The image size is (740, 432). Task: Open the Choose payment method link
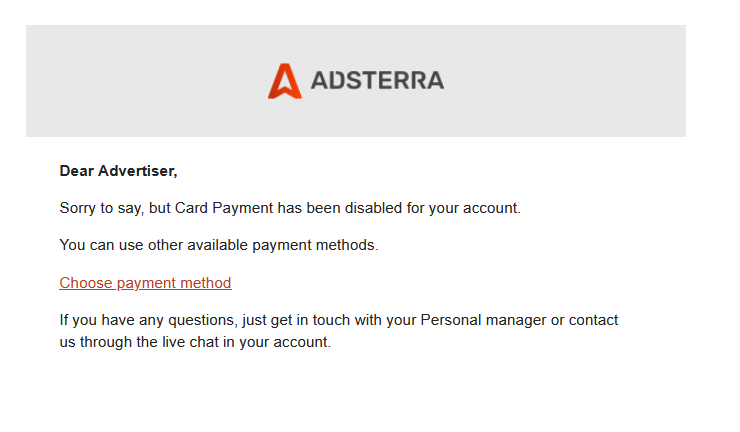coord(145,283)
